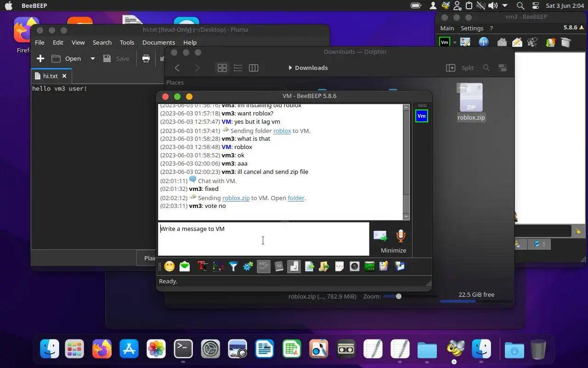The height and width of the screenshot is (368, 588).
Task: Open the Main menu in vm3 BeeBEEP window
Action: tap(447, 28)
